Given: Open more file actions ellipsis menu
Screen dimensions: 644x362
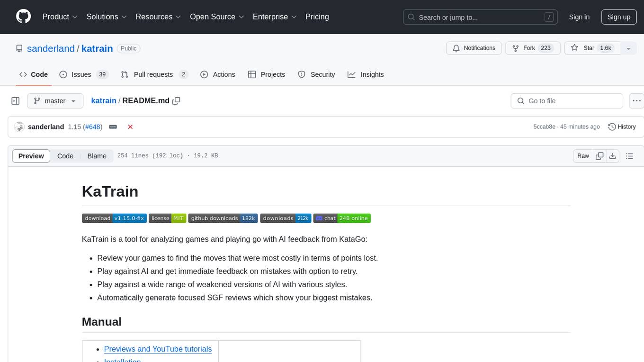Looking at the screenshot, I should coord(636,101).
